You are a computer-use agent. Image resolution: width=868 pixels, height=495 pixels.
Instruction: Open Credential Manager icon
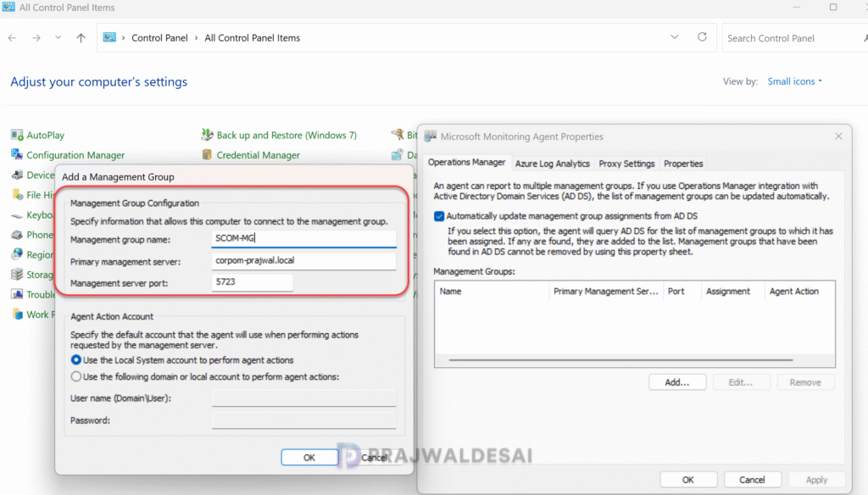point(207,155)
